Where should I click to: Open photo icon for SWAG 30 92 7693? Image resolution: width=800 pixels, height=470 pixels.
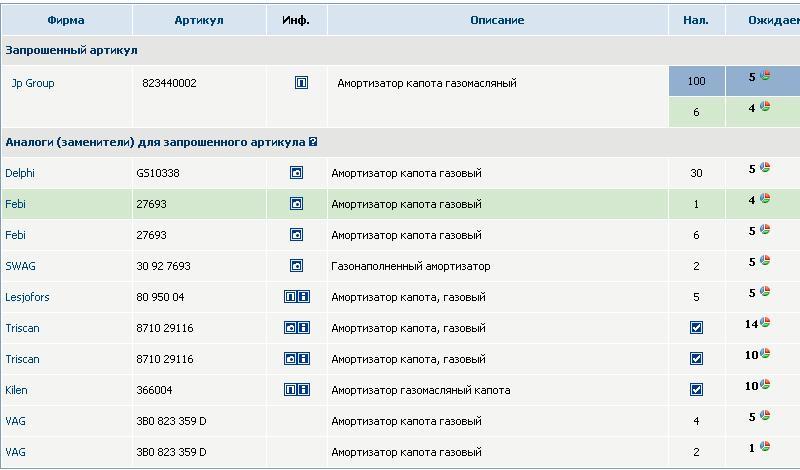[x=296, y=265]
